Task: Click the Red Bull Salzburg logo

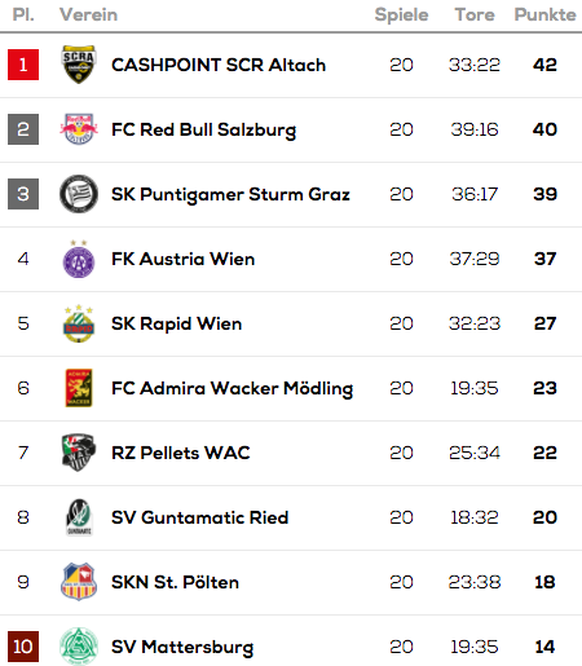Action: click(79, 129)
